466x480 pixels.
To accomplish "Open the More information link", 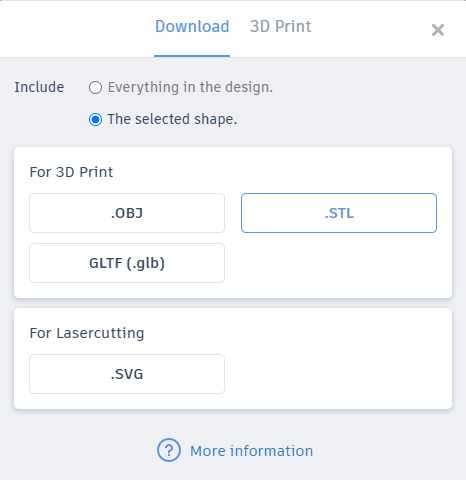I will [251, 451].
